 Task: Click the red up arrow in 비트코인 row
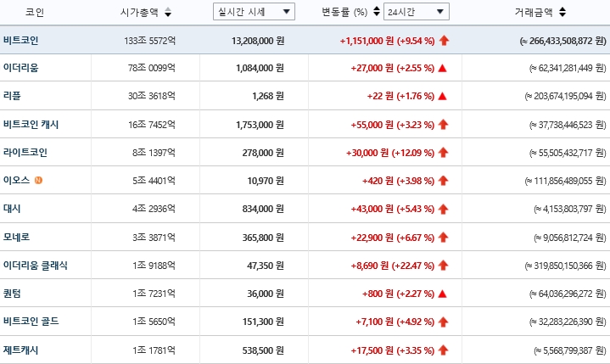tap(444, 40)
